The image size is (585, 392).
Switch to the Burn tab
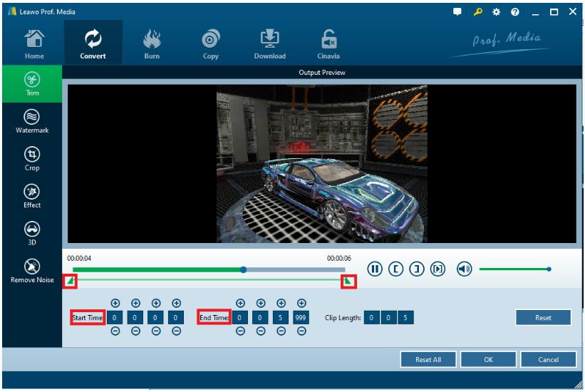pos(152,44)
